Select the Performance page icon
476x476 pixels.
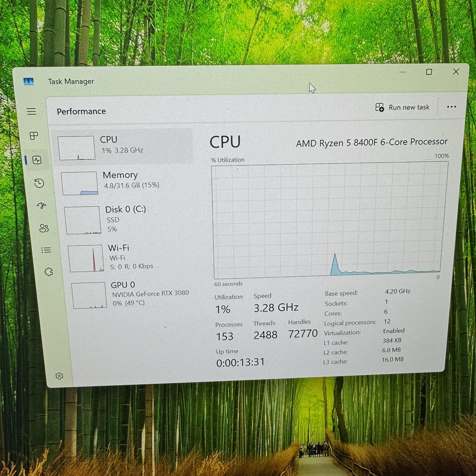click(37, 160)
